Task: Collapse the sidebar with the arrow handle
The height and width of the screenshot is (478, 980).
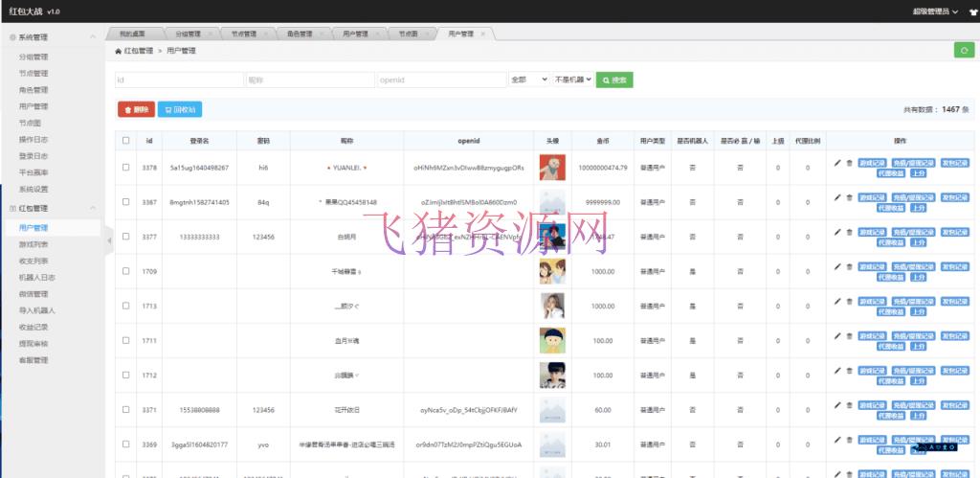Action: point(109,240)
